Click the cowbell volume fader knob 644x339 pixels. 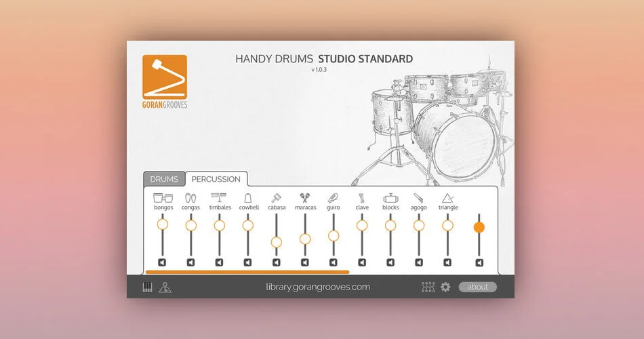pyautogui.click(x=247, y=226)
